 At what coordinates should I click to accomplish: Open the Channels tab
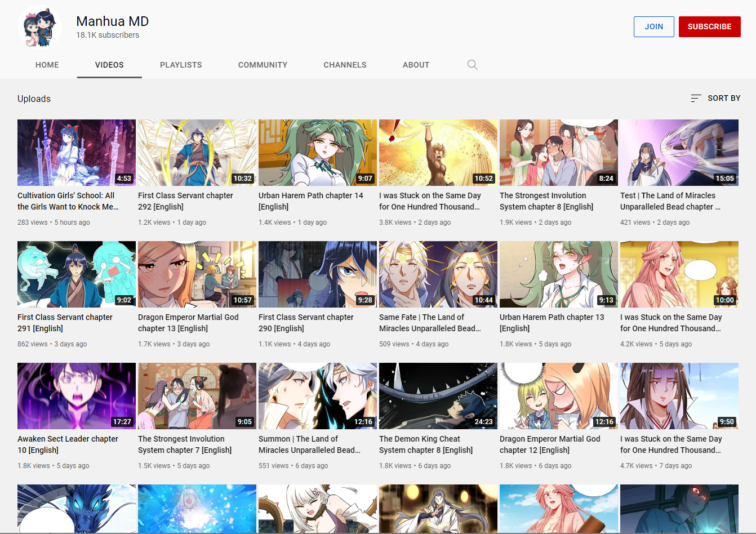tap(345, 65)
